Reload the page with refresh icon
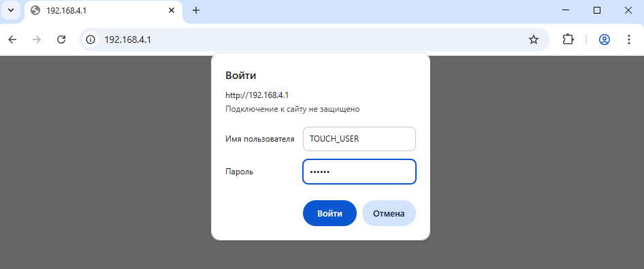The height and width of the screenshot is (269, 644). [x=61, y=39]
